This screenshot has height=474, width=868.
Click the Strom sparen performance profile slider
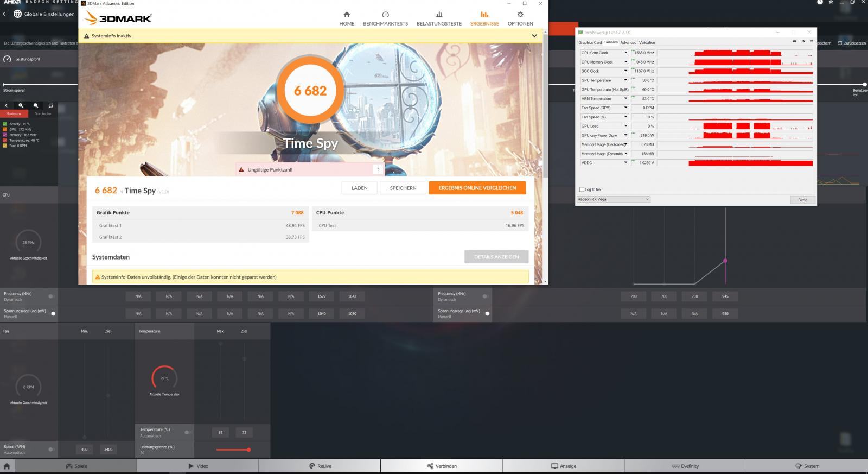tap(4, 84)
